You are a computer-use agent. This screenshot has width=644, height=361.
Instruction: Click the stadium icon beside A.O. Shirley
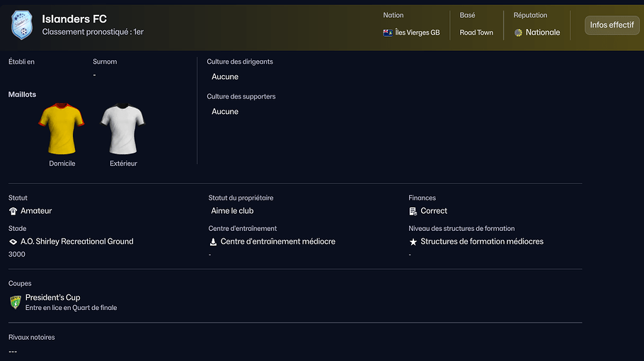pyautogui.click(x=13, y=241)
